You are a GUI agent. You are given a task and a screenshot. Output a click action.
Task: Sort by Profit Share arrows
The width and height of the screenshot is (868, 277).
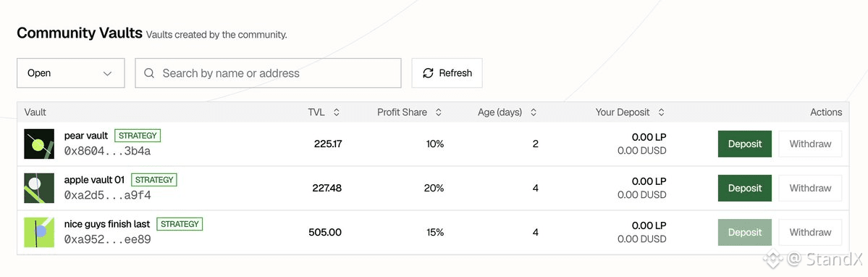(x=438, y=112)
